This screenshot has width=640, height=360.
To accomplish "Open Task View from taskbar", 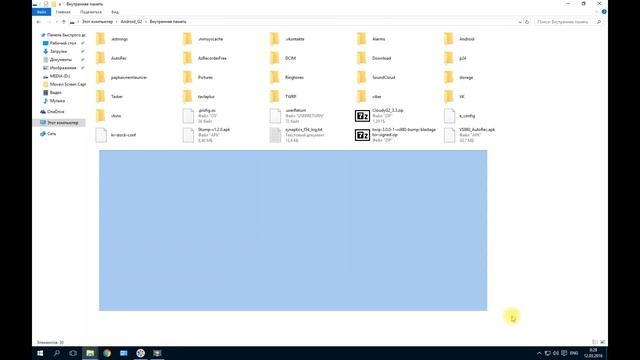I will click(73, 353).
